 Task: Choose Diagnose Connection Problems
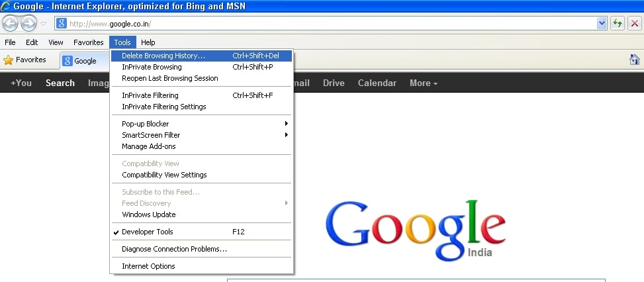(x=201, y=249)
